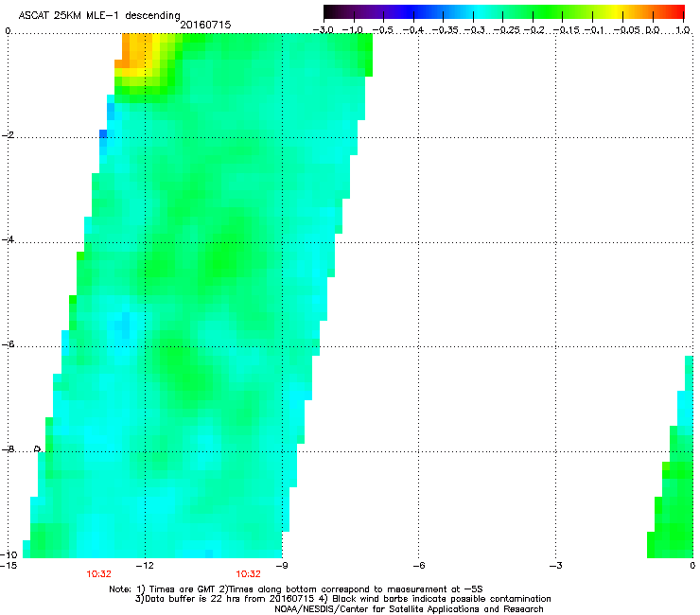
Task: Click the -0.15 color scale label
Action: pyautogui.click(x=566, y=30)
